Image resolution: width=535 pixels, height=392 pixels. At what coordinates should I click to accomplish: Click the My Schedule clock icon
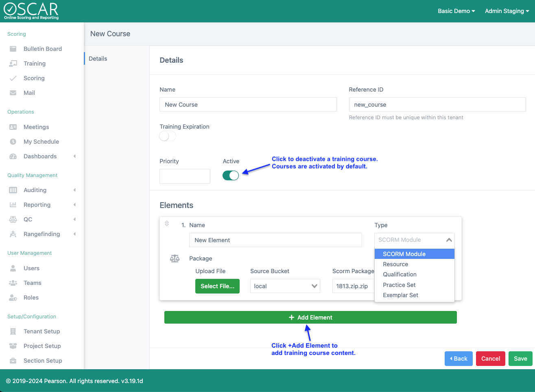(x=13, y=142)
